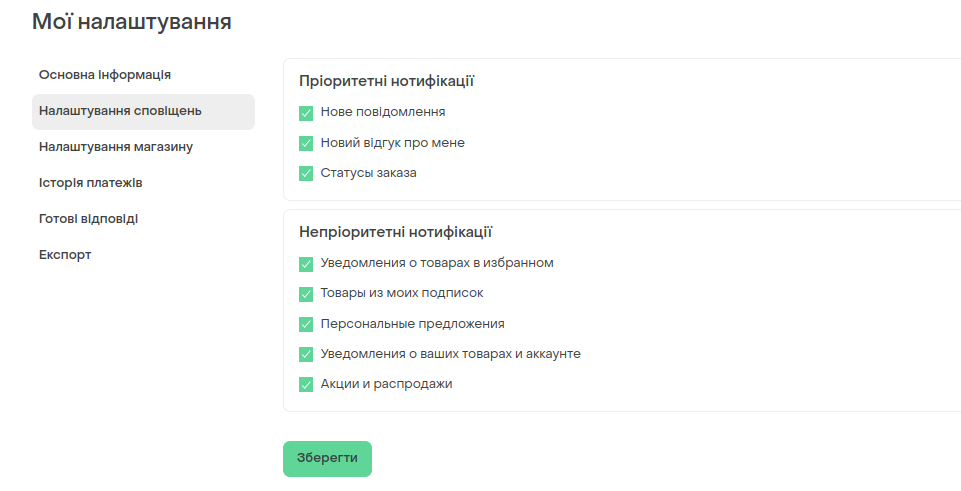The width and height of the screenshot is (961, 491).
Task: Toggle Уведомления о ваших товарах и аккаунте checkbox
Action: pos(306,354)
